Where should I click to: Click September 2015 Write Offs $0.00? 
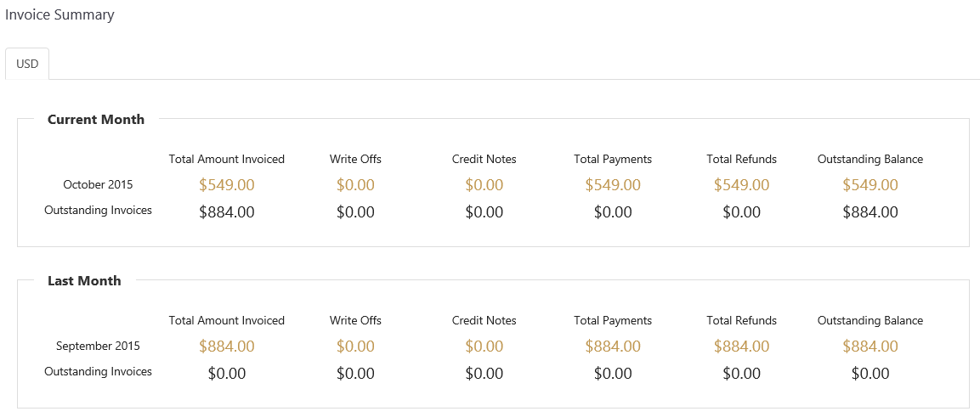[x=355, y=347]
